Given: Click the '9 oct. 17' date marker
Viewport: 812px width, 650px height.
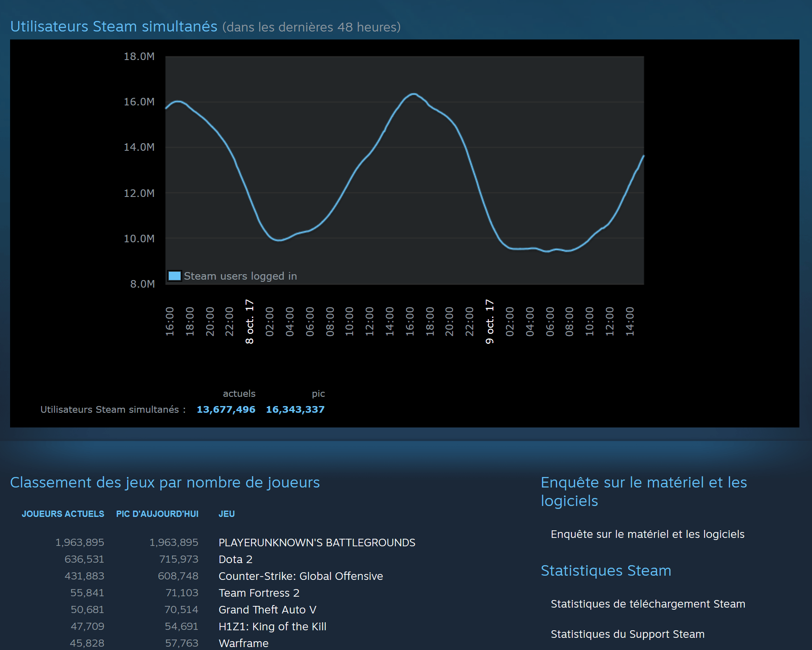Looking at the screenshot, I should coord(490,322).
